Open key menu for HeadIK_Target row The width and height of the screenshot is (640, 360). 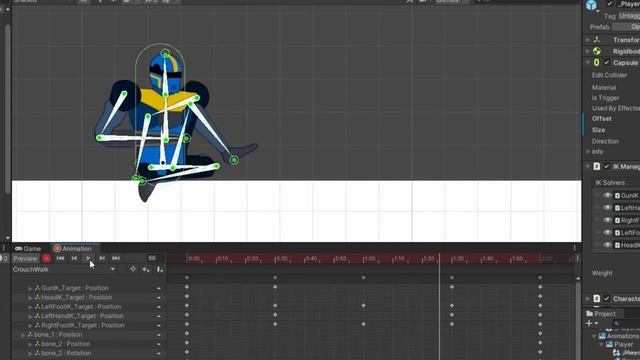159,298
